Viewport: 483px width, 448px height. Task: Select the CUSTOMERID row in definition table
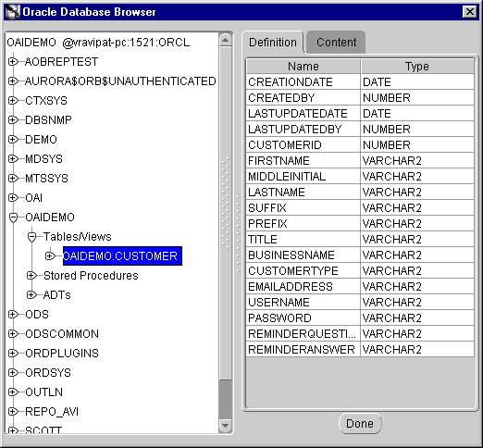click(x=360, y=145)
